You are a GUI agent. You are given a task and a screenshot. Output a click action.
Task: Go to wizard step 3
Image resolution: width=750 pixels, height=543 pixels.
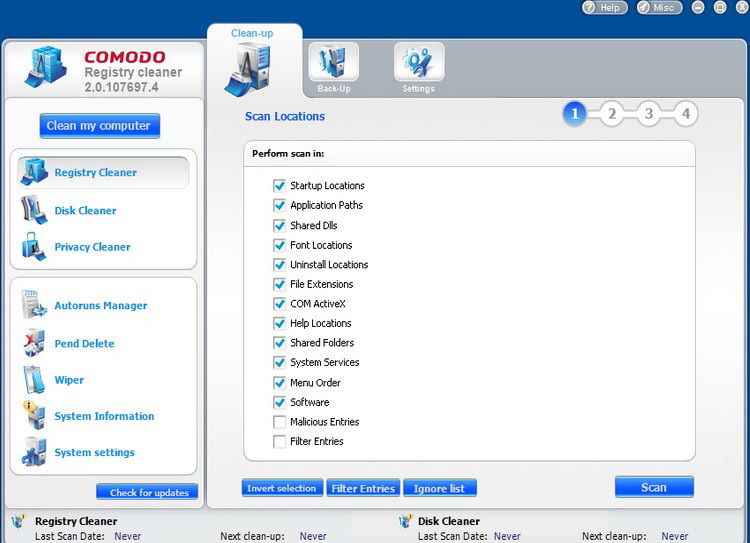[649, 114]
